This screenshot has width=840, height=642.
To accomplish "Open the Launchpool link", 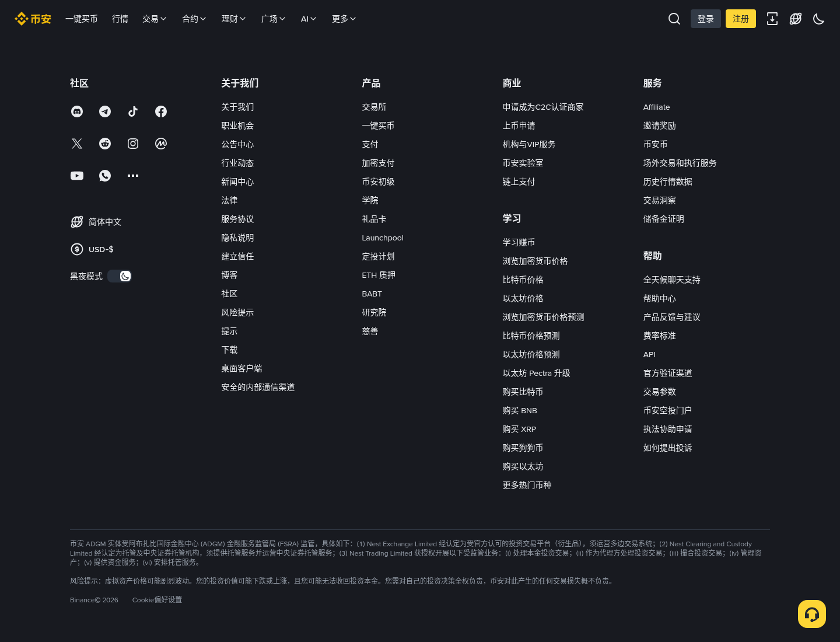I will tap(383, 238).
